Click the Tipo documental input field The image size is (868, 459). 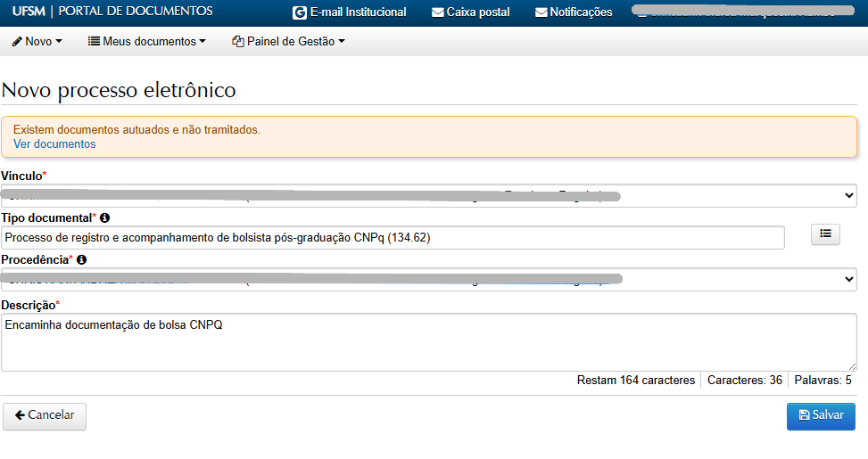[x=393, y=237]
